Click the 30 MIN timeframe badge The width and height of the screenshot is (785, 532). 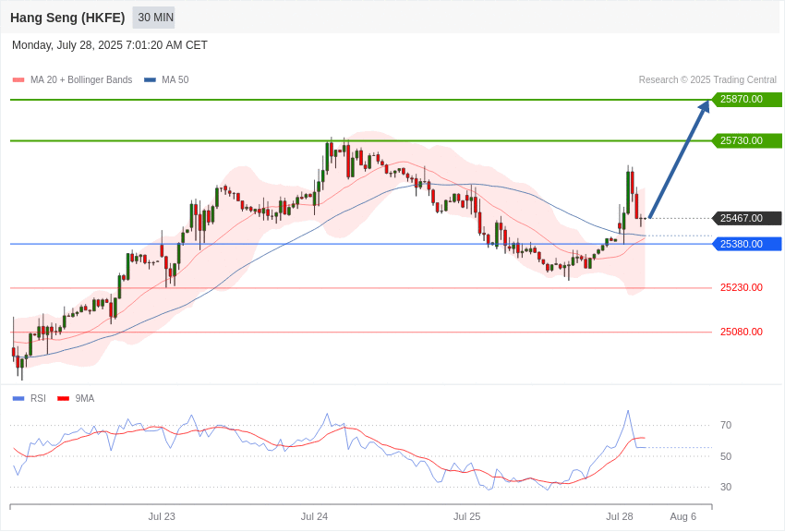coord(156,18)
